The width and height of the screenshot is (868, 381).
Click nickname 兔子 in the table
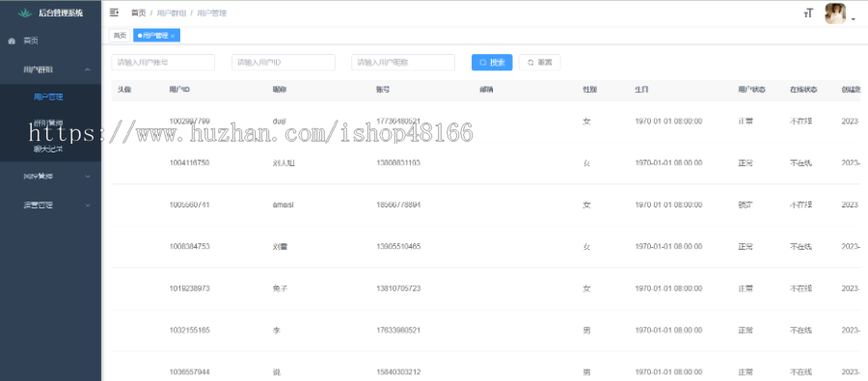coord(280,288)
